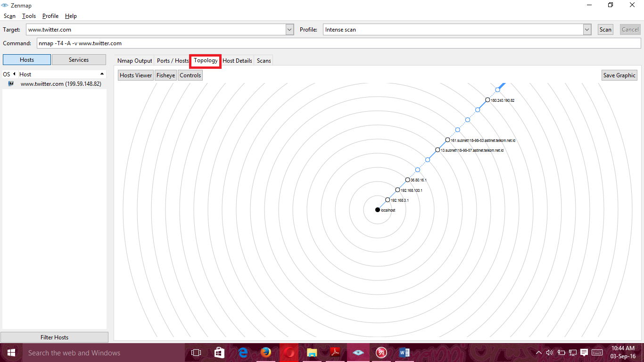Toggle the Hosts panel view
The image size is (644, 362).
[x=26, y=59]
